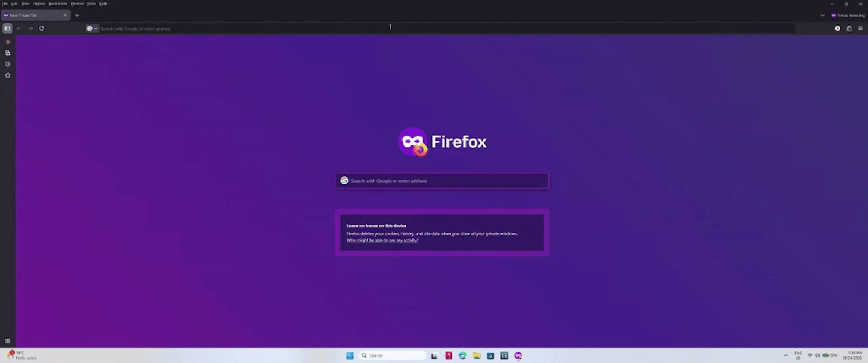Click the Windows taskbar Search box
868x363 pixels.
pyautogui.click(x=393, y=355)
